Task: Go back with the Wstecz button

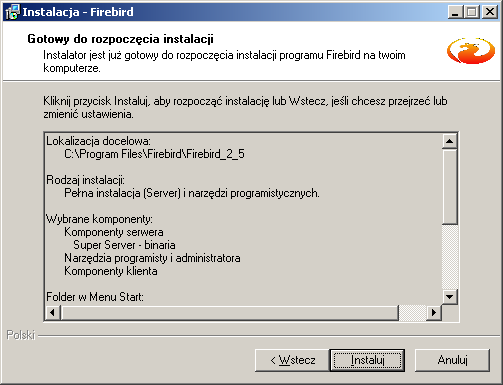Action: [292, 360]
